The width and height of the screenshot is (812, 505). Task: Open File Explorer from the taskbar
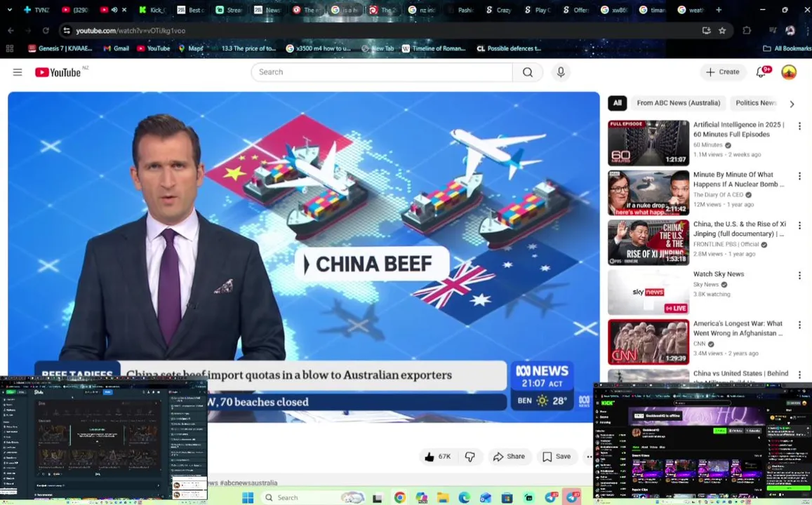click(443, 498)
